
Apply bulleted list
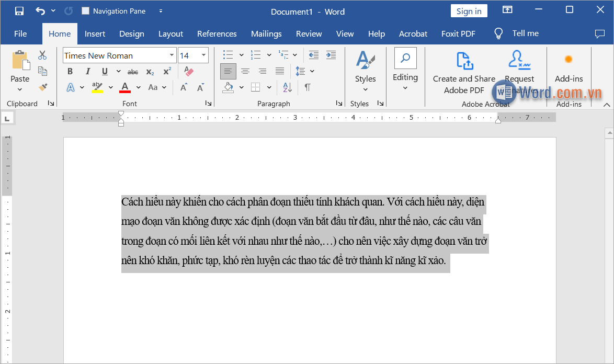tap(228, 55)
